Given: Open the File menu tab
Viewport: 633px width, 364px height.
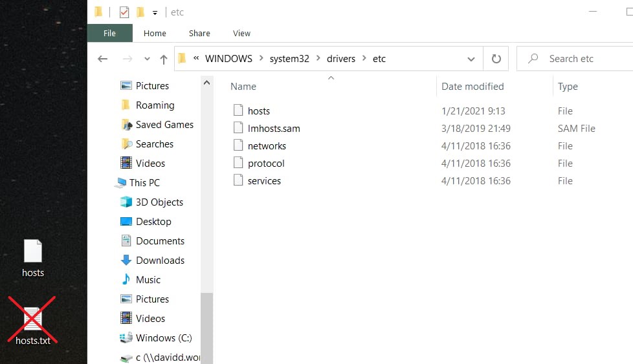Looking at the screenshot, I should pyautogui.click(x=109, y=33).
